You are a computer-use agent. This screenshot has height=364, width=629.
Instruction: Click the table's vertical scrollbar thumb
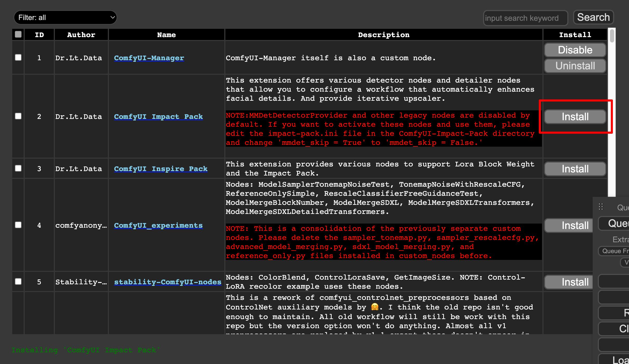[x=612, y=36]
